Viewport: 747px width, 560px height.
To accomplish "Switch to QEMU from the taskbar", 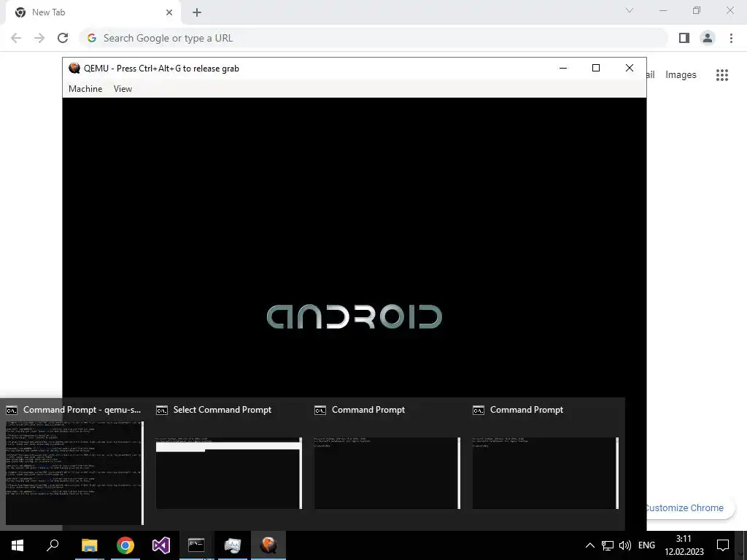I will pyautogui.click(x=268, y=545).
